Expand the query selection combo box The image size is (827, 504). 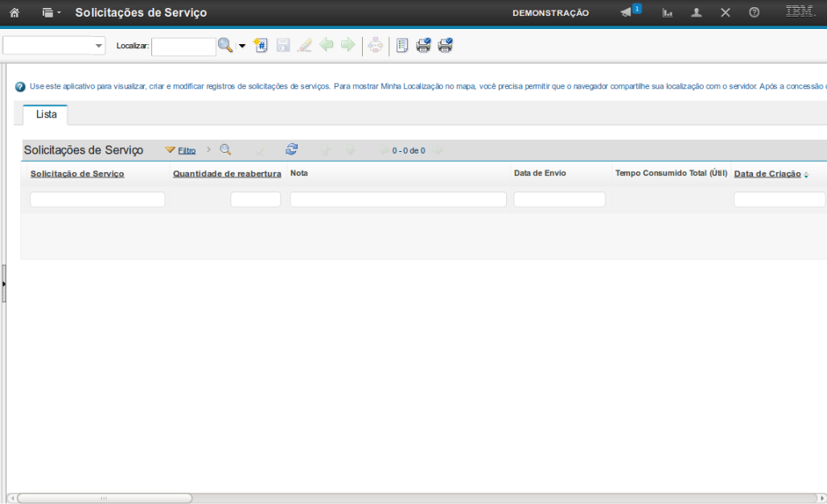pos(99,46)
